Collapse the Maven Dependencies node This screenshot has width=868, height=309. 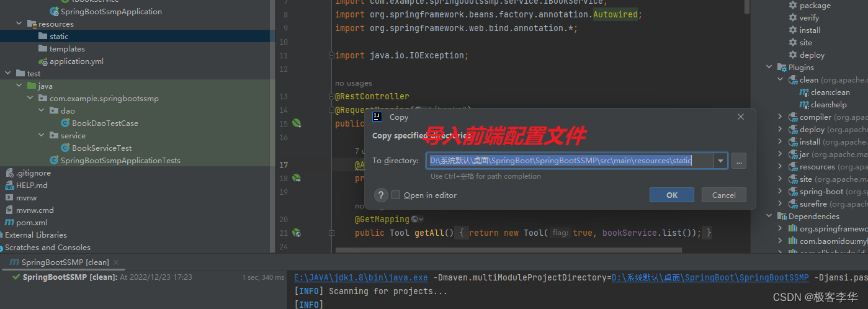pyautogui.click(x=769, y=216)
